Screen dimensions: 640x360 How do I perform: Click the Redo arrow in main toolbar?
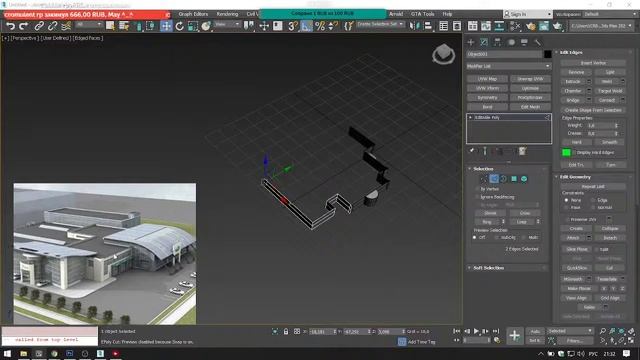tap(24, 27)
